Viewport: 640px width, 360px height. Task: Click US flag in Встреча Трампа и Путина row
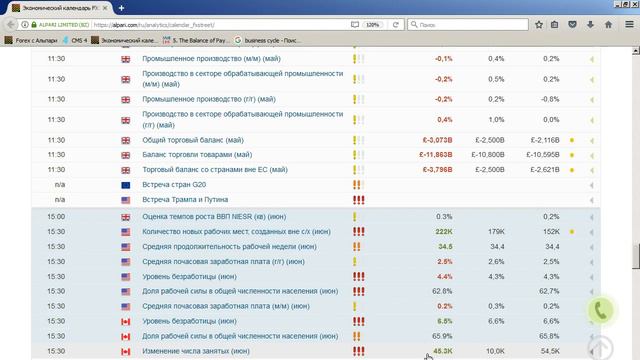point(126,200)
